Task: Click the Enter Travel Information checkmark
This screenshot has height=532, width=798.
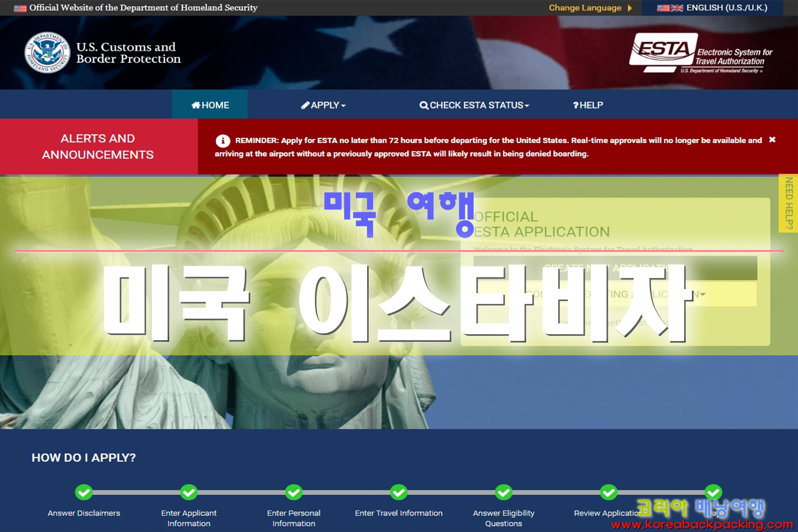Action: [x=399, y=492]
